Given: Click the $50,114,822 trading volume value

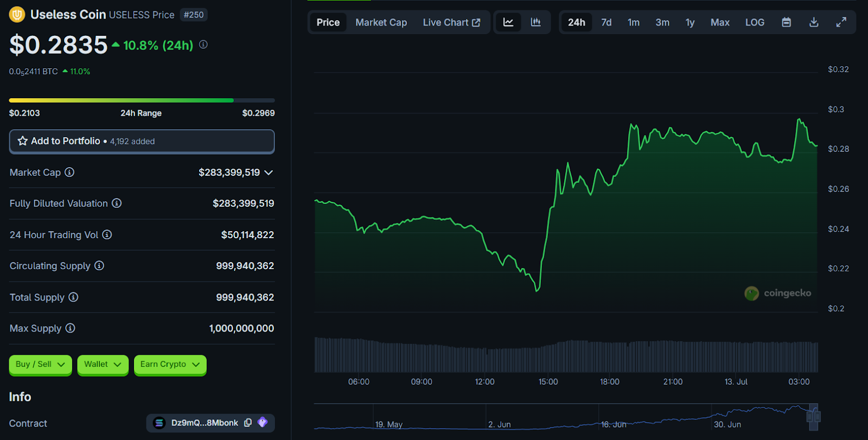Looking at the screenshot, I should 247,234.
